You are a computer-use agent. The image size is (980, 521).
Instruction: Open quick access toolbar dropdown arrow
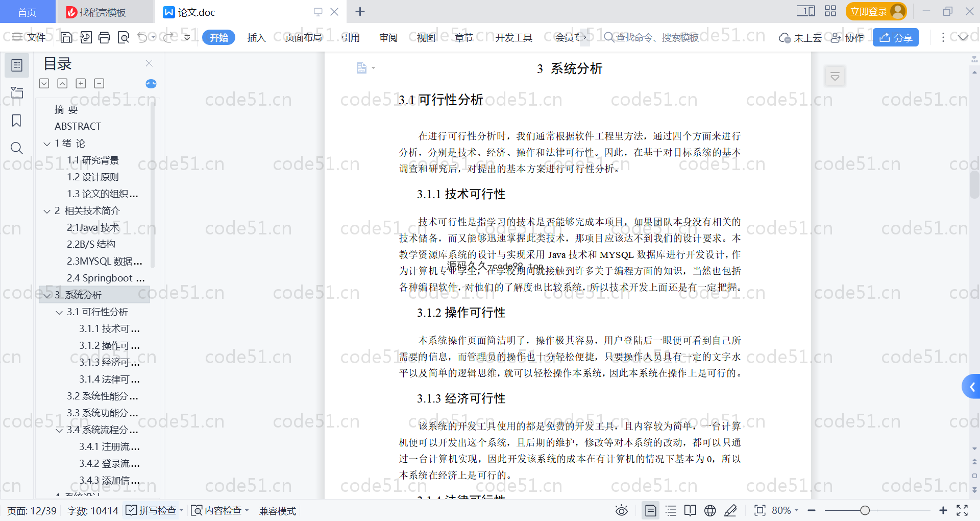(187, 37)
